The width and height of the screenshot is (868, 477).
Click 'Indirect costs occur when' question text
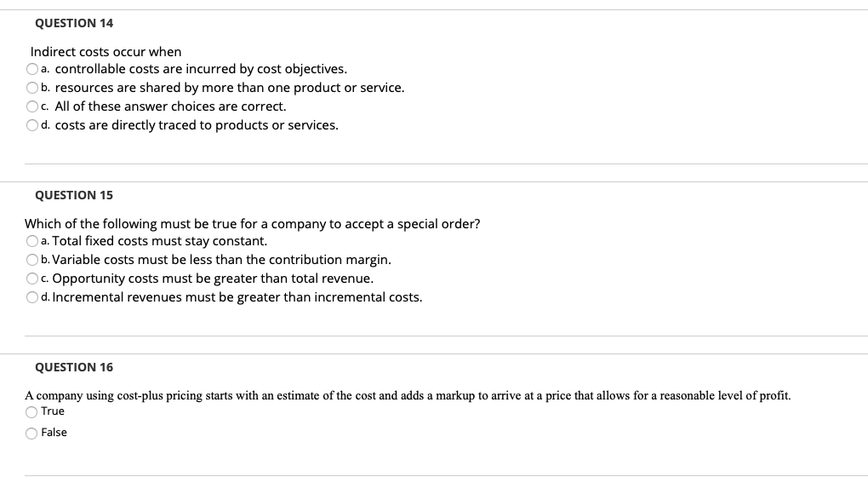106,52
